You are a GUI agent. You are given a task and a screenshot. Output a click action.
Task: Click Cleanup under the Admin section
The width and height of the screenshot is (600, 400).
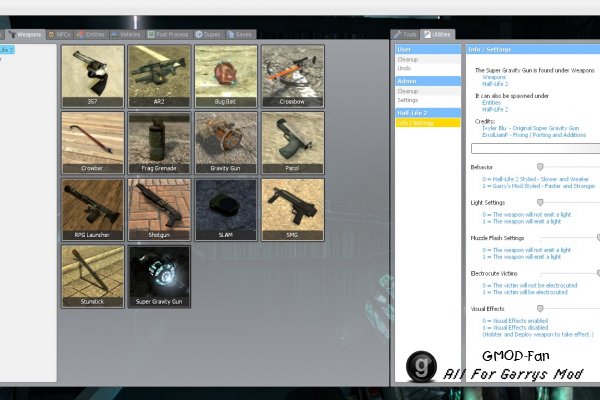pyautogui.click(x=428, y=91)
